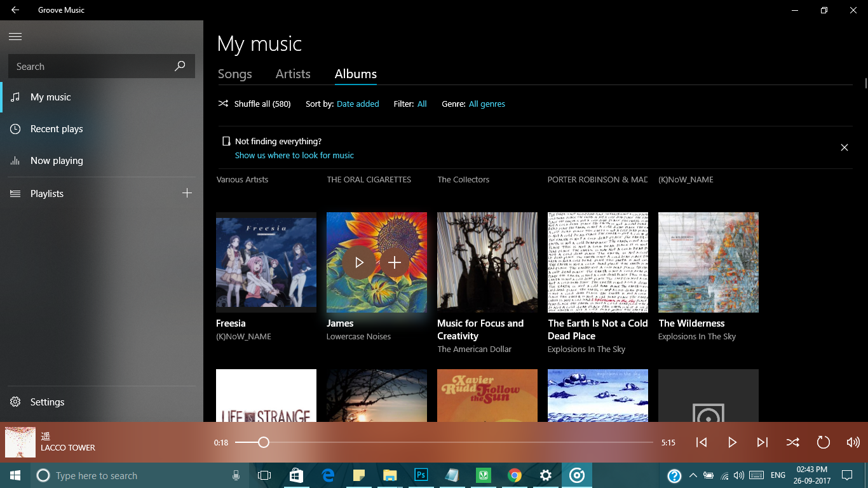Click 'Show us where to look for music' link
The width and height of the screenshot is (868, 488).
[294, 155]
